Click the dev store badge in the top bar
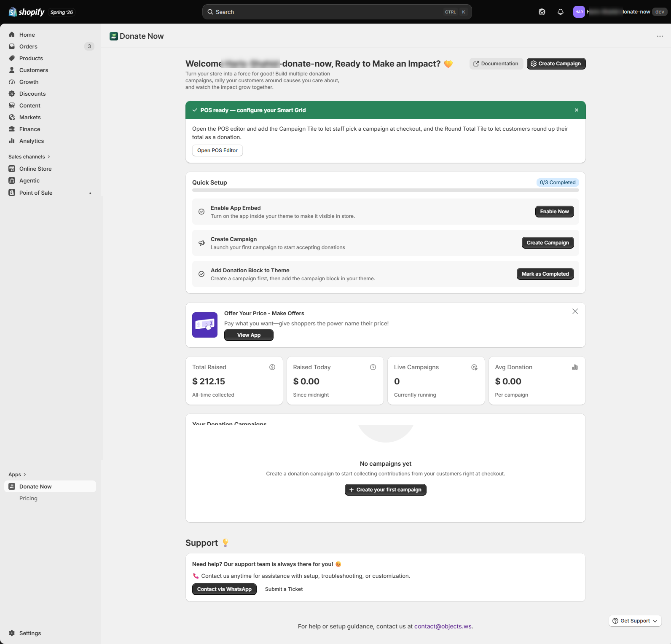The height and width of the screenshot is (644, 671). (x=660, y=12)
